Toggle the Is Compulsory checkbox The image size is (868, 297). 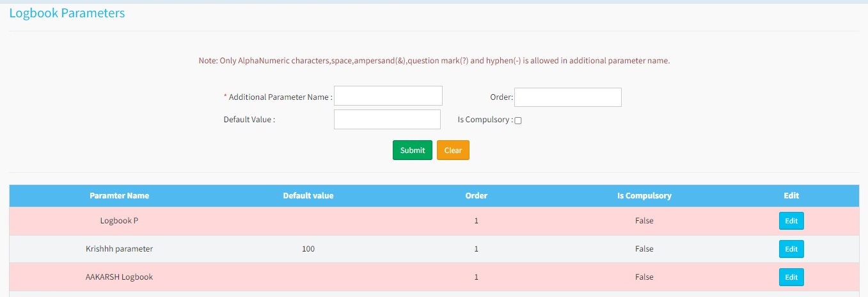(518, 120)
